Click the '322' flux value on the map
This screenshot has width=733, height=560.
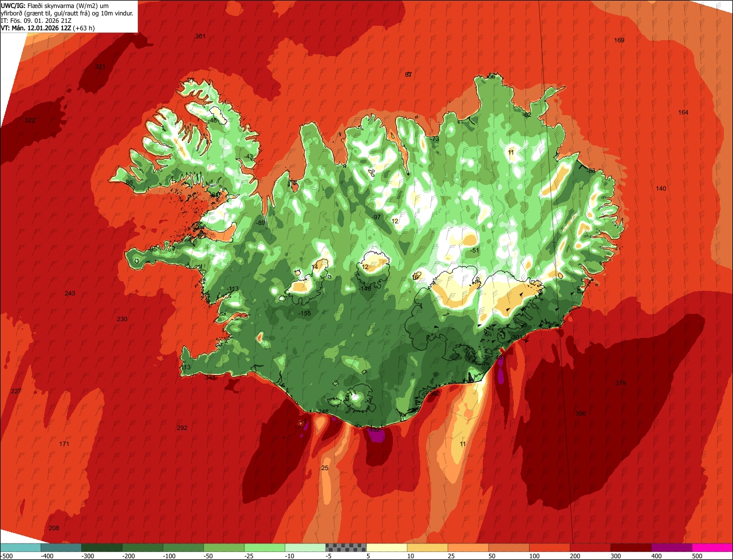pyautogui.click(x=30, y=120)
